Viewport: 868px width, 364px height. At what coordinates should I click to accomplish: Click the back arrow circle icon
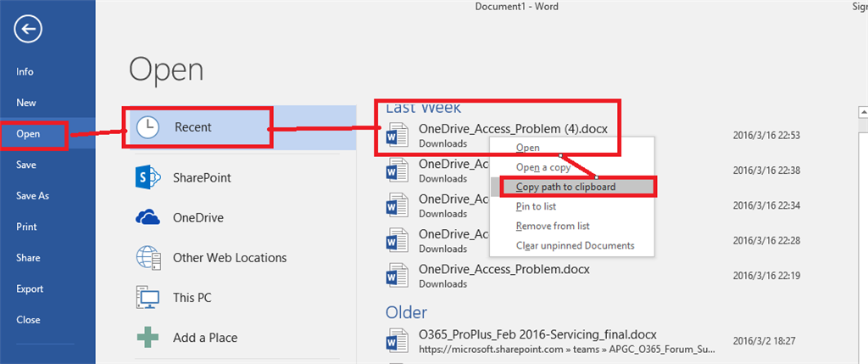[x=28, y=30]
